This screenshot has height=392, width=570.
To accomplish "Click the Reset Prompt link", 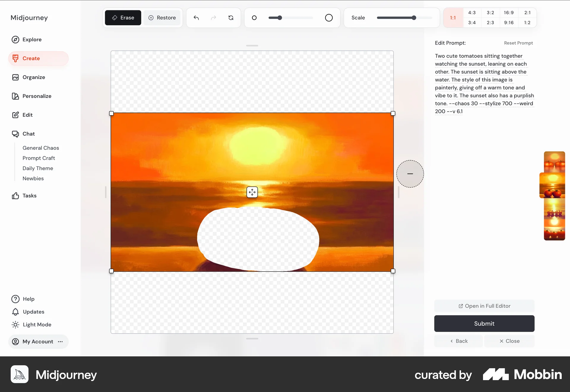I will pyautogui.click(x=518, y=43).
